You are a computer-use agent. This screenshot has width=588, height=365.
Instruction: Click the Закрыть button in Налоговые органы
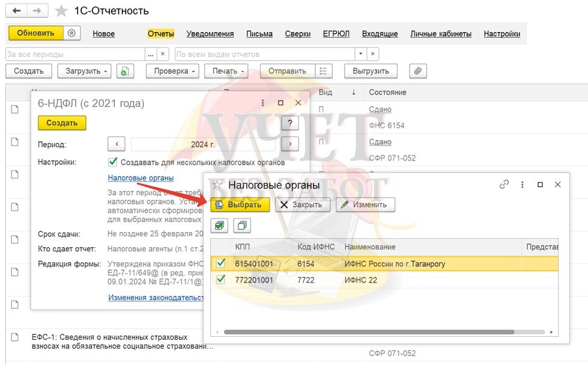coord(303,204)
